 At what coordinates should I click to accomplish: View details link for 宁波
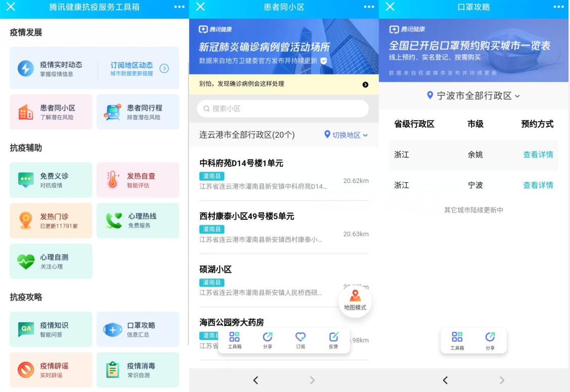point(538,185)
